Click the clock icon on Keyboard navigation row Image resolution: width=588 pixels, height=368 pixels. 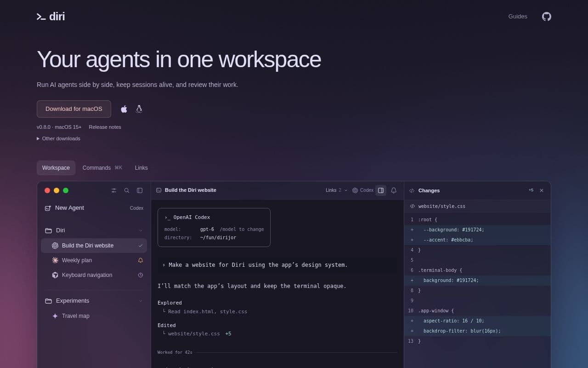click(141, 275)
